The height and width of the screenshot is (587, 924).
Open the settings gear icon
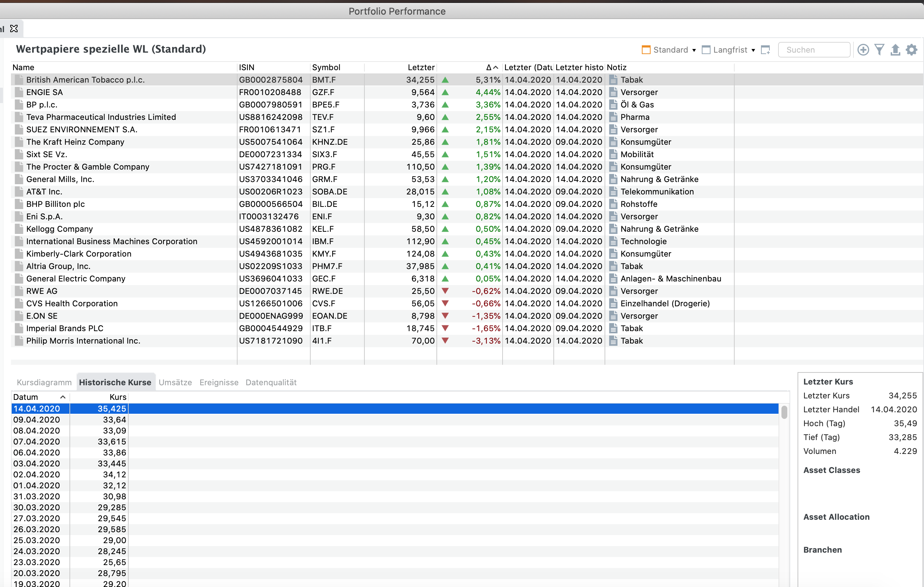pos(911,50)
